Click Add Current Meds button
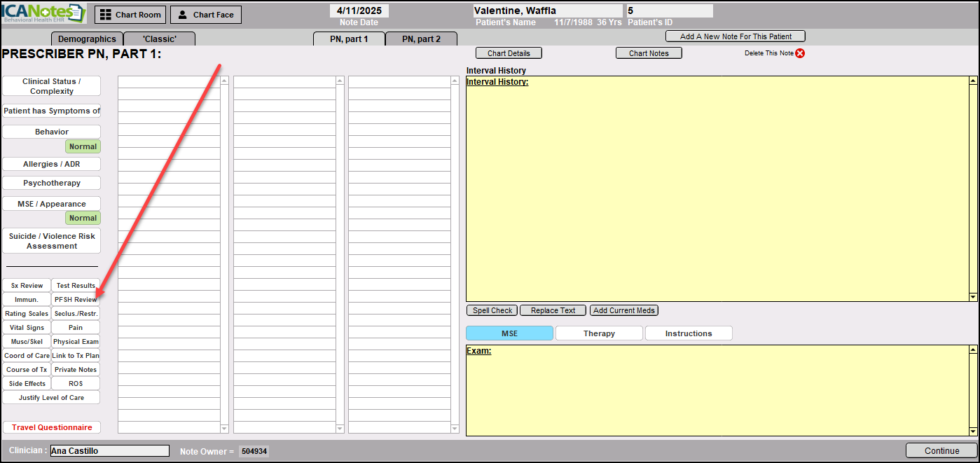 coord(623,310)
